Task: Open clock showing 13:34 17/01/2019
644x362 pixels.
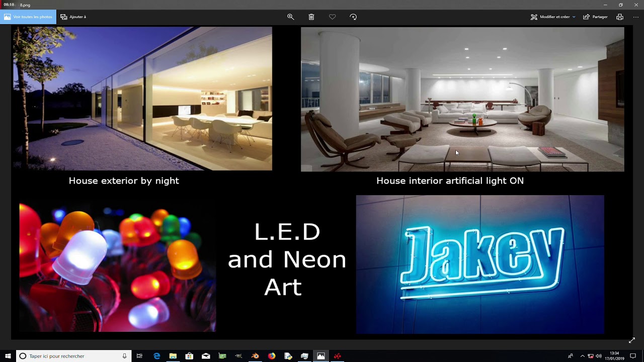Action: tap(614, 356)
